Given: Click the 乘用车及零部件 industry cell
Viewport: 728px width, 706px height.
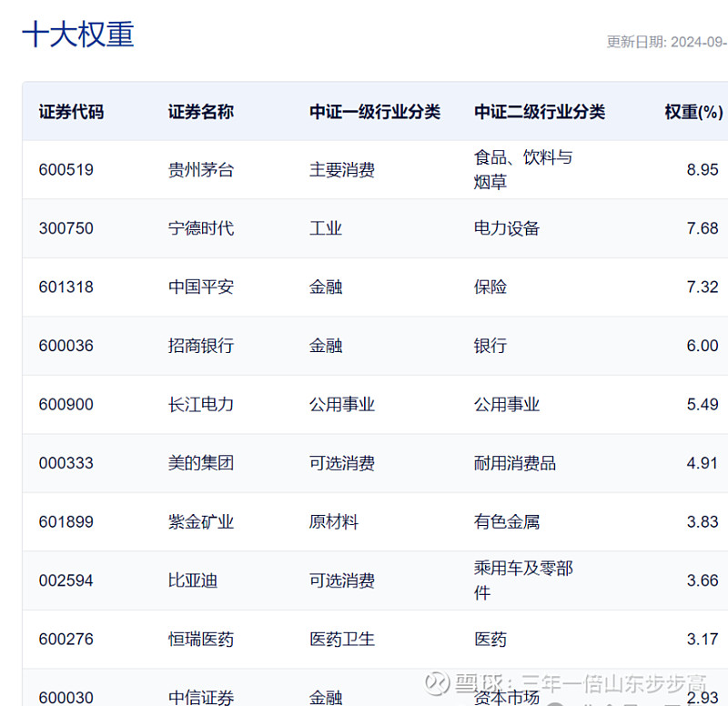Looking at the screenshot, I should (x=523, y=580).
